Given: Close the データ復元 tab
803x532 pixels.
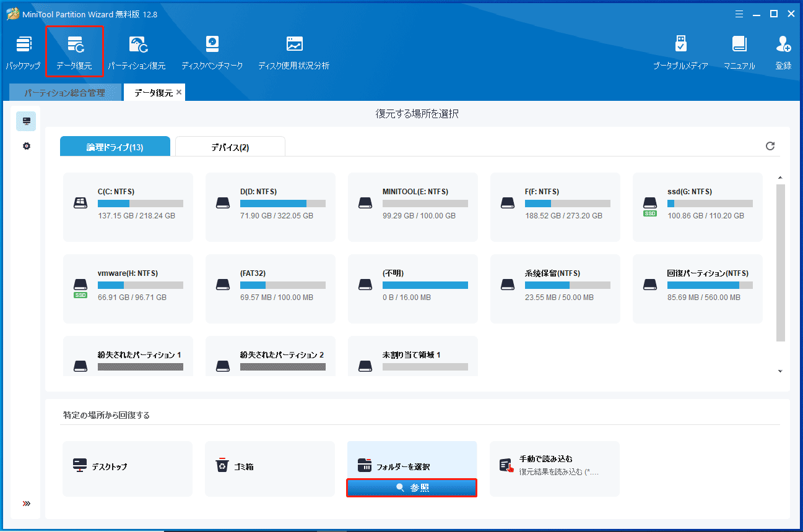Looking at the screenshot, I should (x=179, y=92).
